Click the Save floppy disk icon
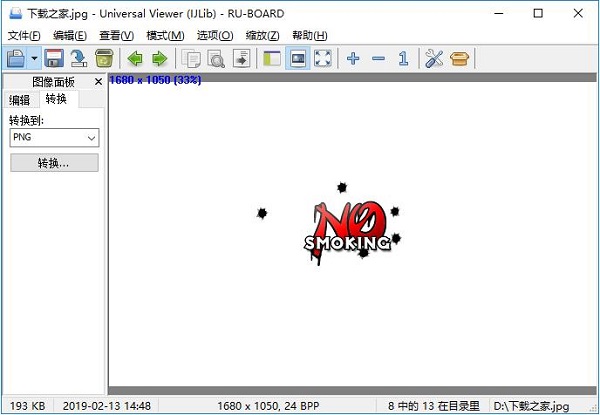The image size is (600, 415). coord(53,59)
